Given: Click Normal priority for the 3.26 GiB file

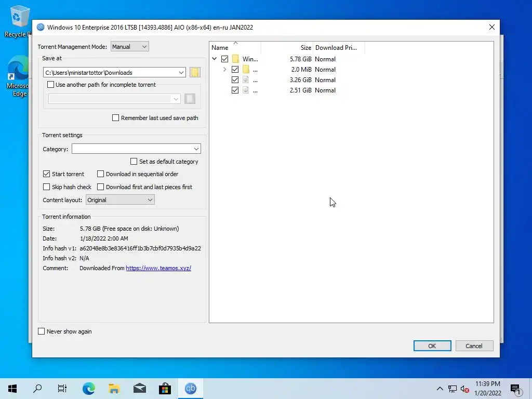Looking at the screenshot, I should click(325, 80).
